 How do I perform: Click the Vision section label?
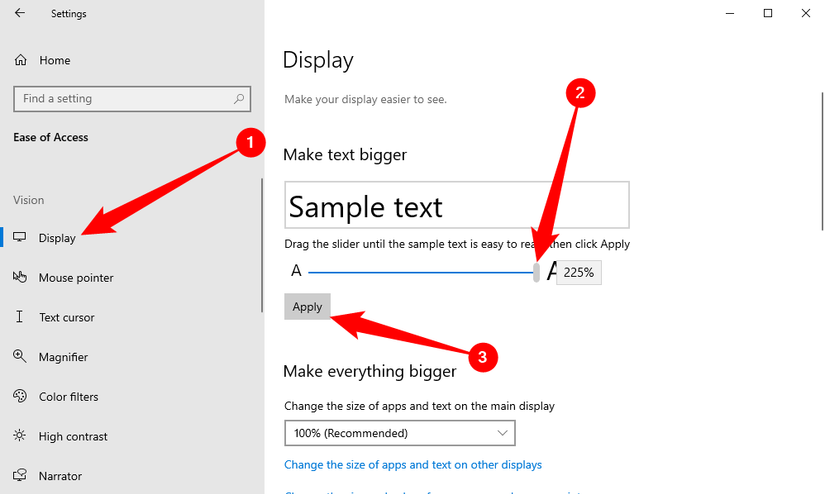pos(29,200)
